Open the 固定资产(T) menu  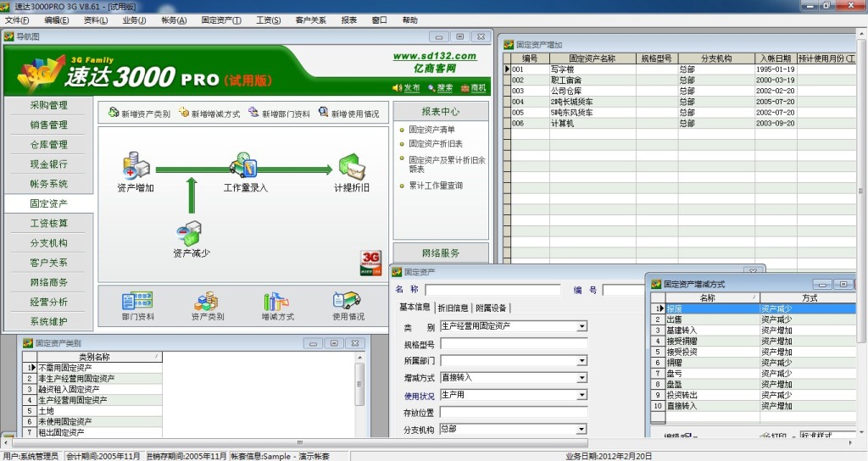221,20
